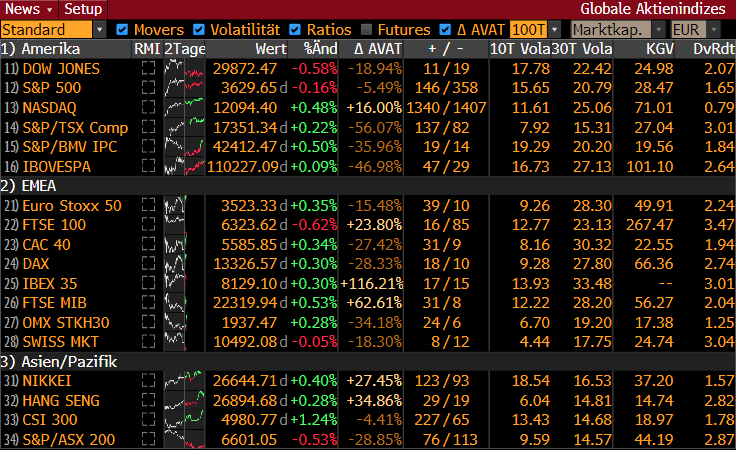Sort by the 30T Vola column header
The width and height of the screenshot is (736, 450).
point(582,49)
